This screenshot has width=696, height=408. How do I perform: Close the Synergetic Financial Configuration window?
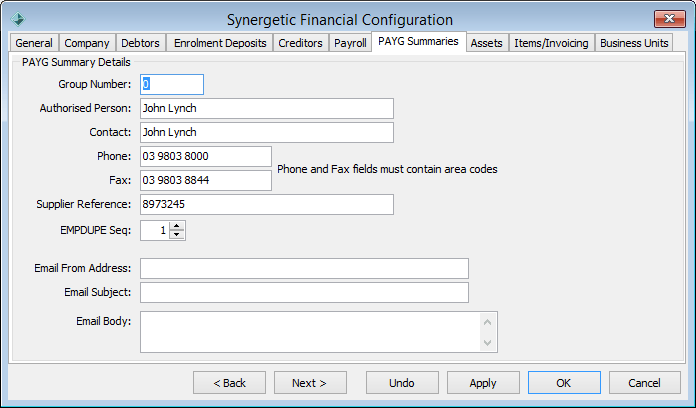[x=669, y=19]
